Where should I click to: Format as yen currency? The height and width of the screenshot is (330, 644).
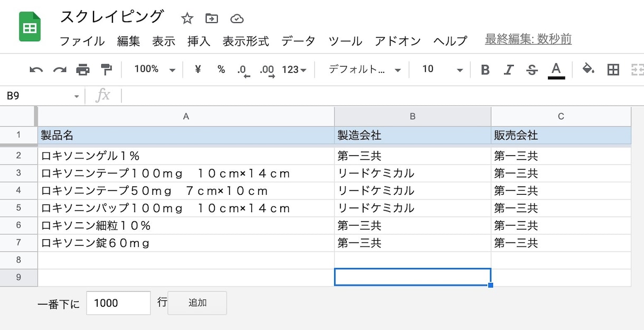click(x=198, y=69)
